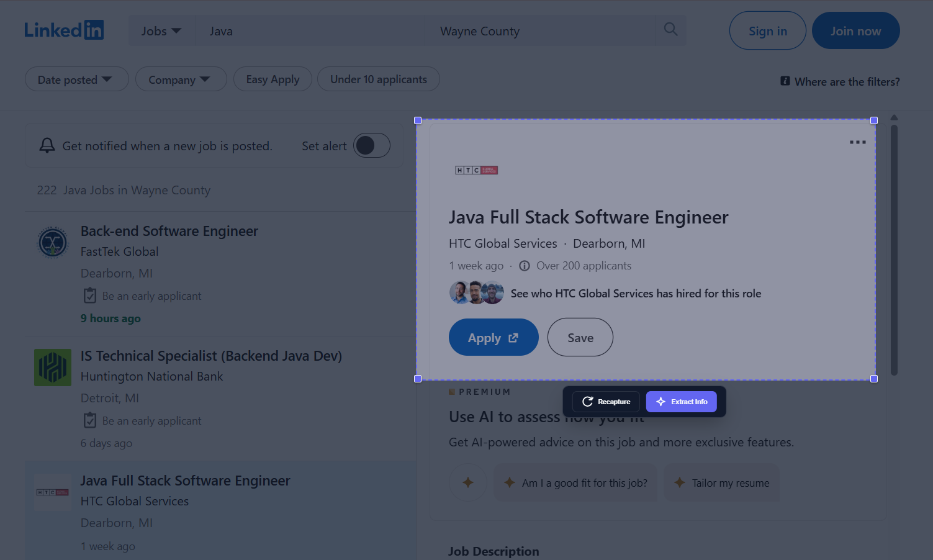Click Tailor my resume button

(721, 482)
